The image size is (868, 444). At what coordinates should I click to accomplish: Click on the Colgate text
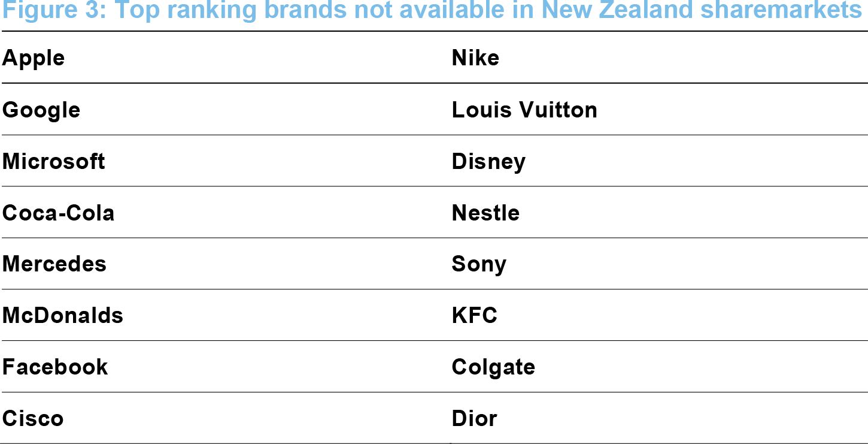point(493,367)
